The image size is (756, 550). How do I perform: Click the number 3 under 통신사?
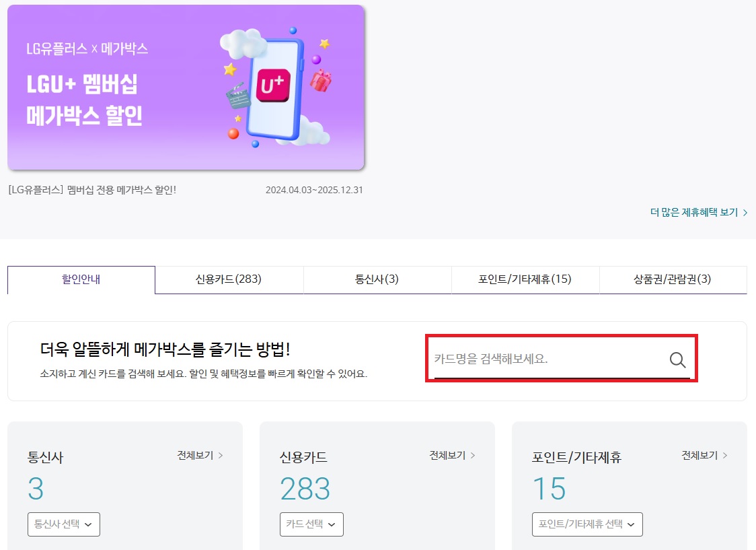point(36,489)
